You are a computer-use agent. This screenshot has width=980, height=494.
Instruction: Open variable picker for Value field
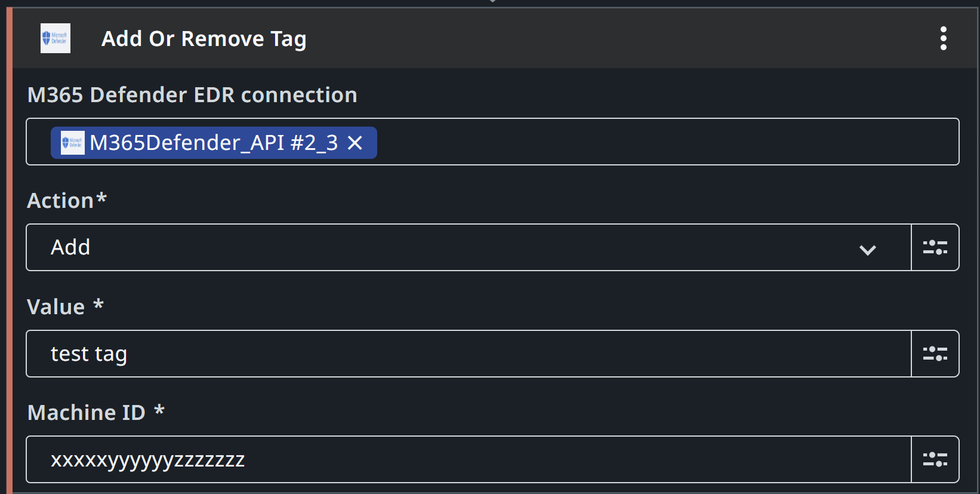coord(935,354)
